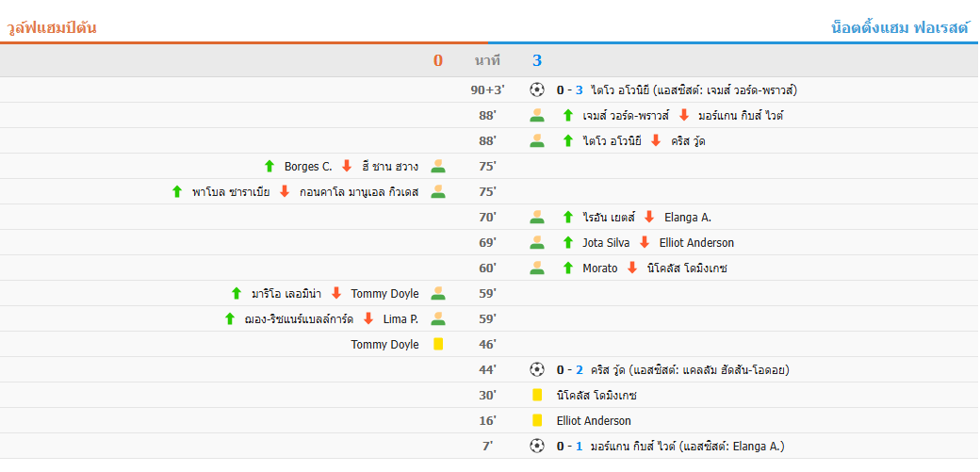Click the soccer ball icon at 7'
Viewport: 980px width, 472px height.
point(537,447)
